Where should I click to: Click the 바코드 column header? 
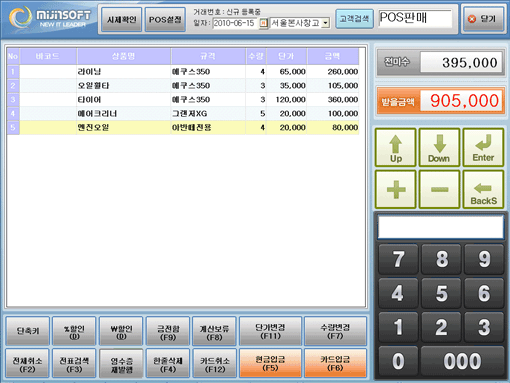(48, 56)
